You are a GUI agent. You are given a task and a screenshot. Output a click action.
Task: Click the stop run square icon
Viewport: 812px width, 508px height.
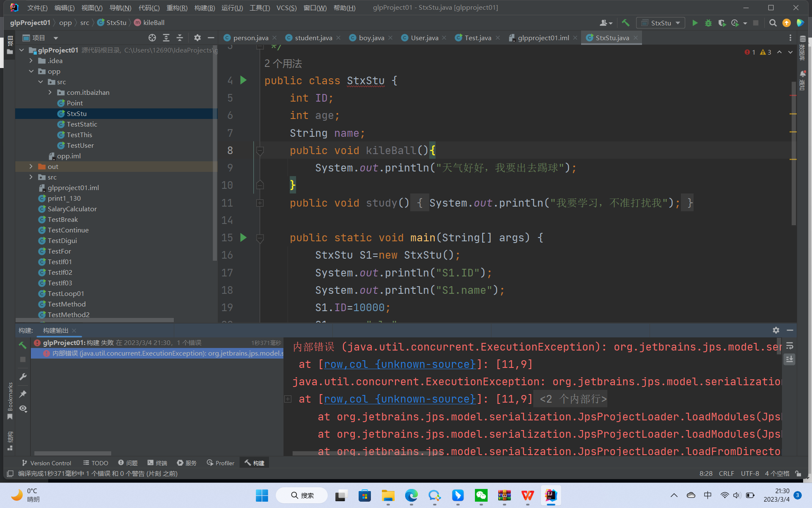(756, 23)
